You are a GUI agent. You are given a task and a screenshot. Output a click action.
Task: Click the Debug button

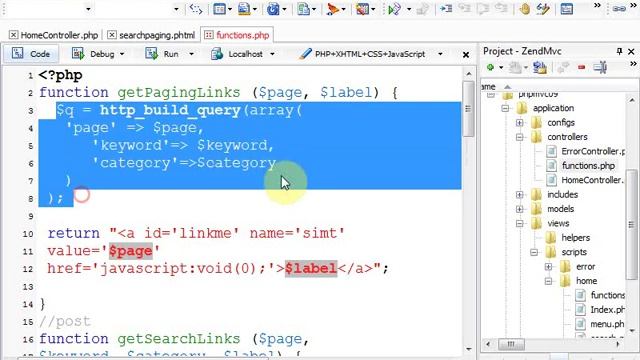tap(93, 54)
